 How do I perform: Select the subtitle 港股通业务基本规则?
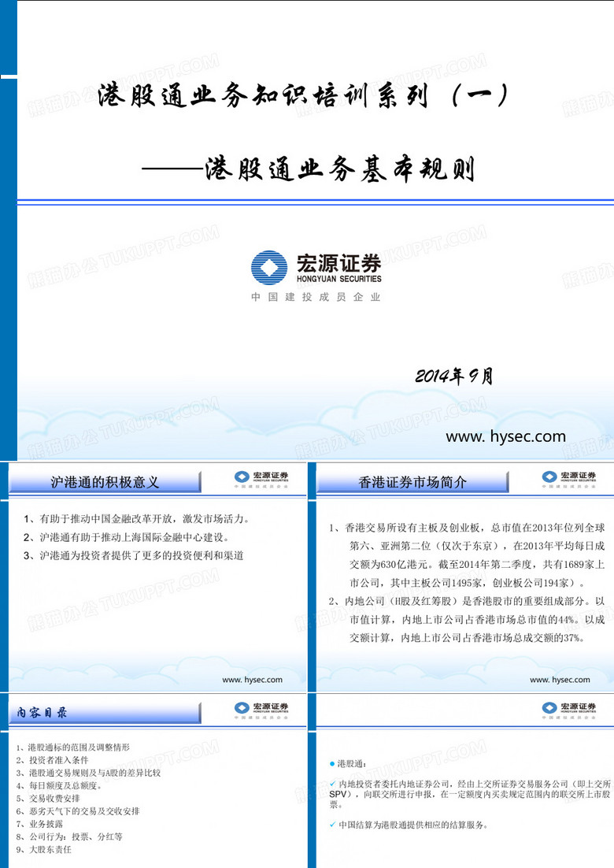[339, 169]
